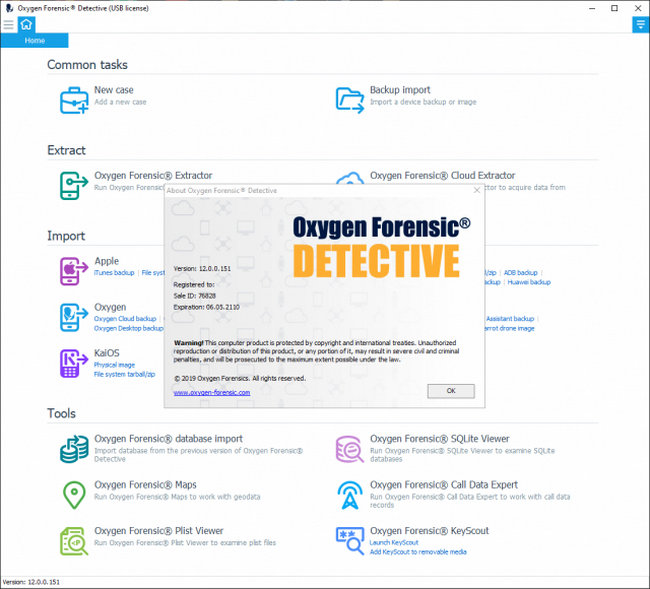
Task: Click the Sale ID: 76828 text
Action: click(194, 296)
